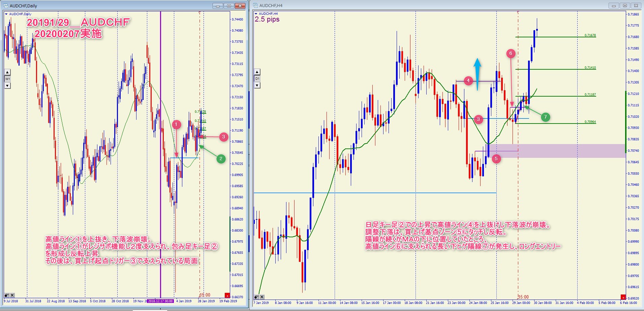Click the AUDCHF,H4 window title icon

coord(255,6)
